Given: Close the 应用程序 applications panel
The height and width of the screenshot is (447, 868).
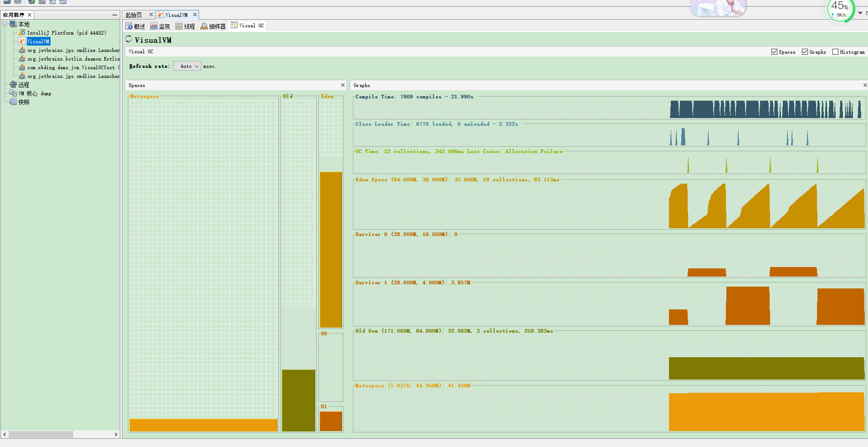Looking at the screenshot, I should 30,15.
